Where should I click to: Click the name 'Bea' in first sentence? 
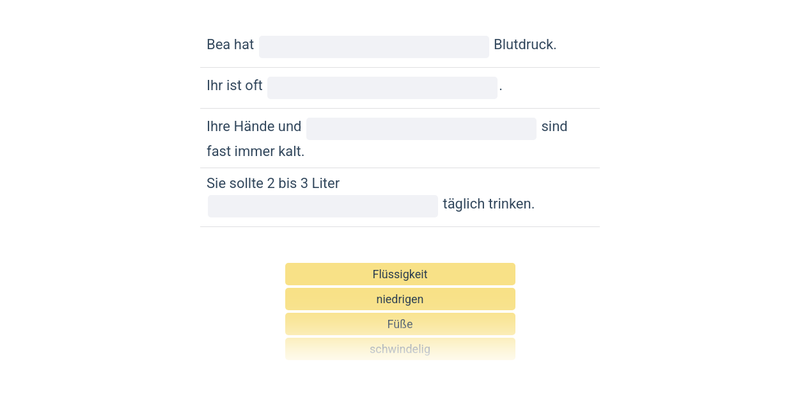(x=218, y=45)
